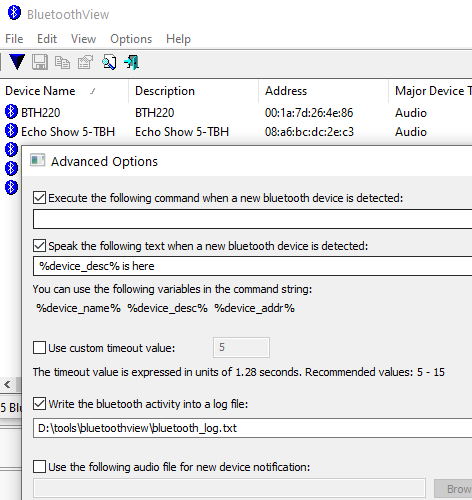Uncheck Write the bluetooth activity into log file
Viewport: 472px width, 500px height.
tap(39, 404)
